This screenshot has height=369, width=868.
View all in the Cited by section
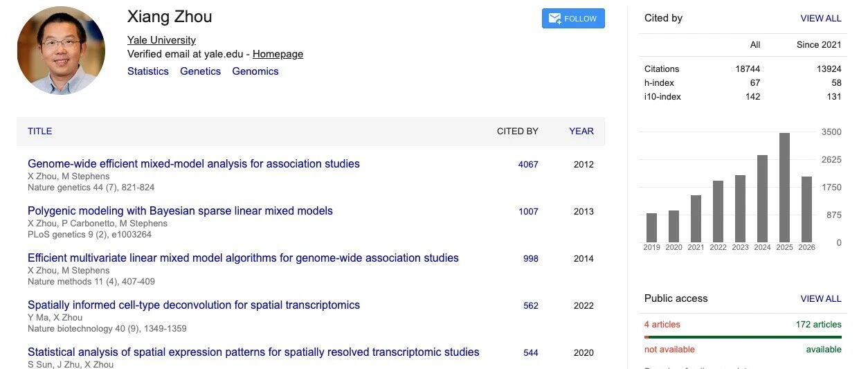821,19
